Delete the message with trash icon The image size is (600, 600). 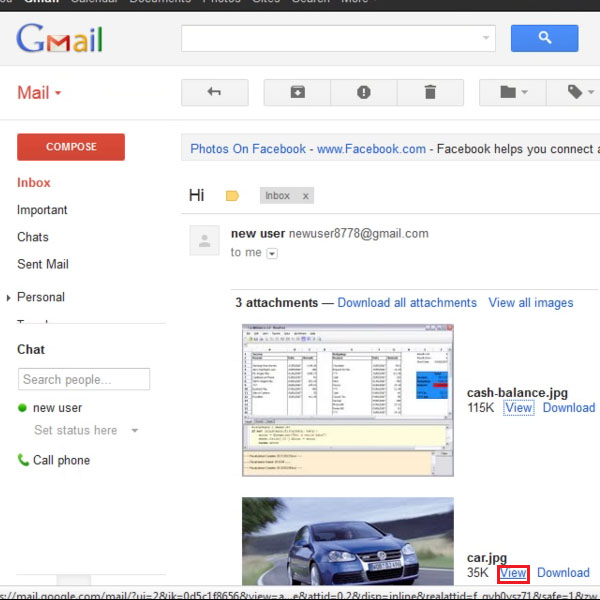point(430,92)
